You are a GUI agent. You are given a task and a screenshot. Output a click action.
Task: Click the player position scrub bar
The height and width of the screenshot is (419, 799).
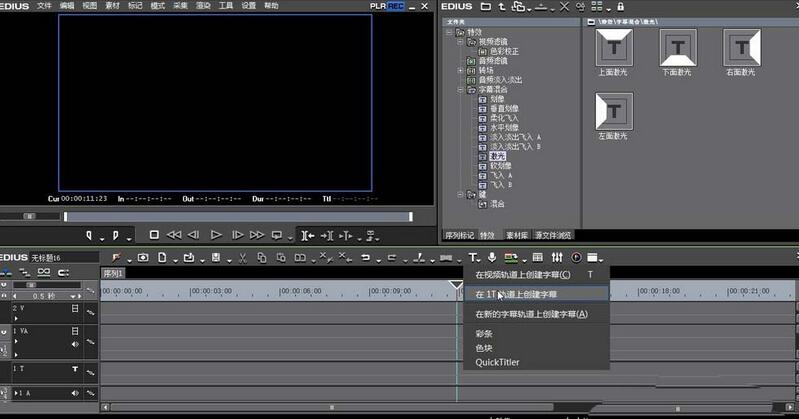pos(238,216)
